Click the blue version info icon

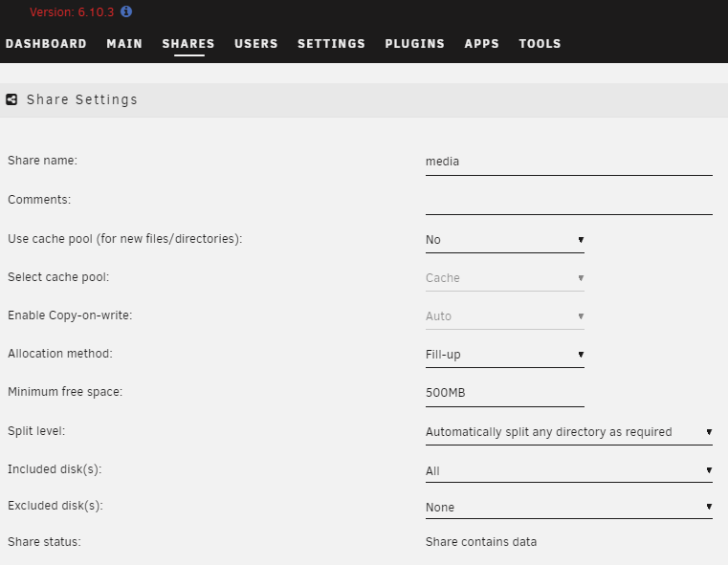pyautogui.click(x=126, y=11)
